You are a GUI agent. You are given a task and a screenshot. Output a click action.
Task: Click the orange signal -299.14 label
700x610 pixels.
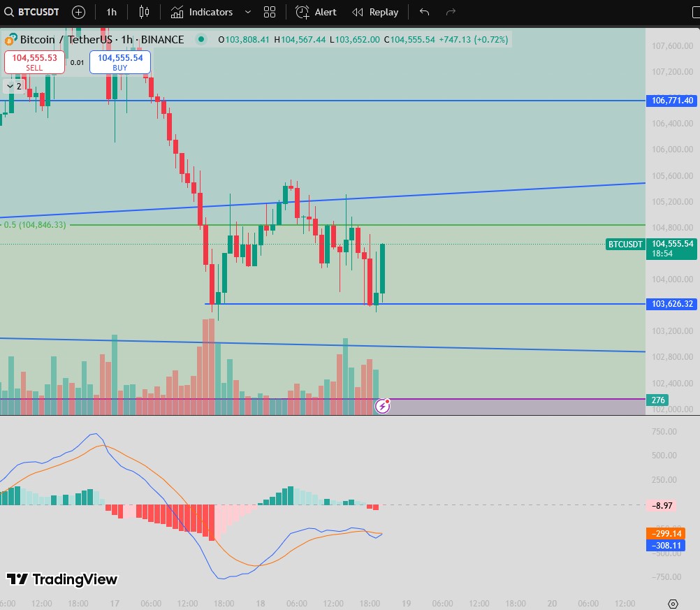[666, 533]
